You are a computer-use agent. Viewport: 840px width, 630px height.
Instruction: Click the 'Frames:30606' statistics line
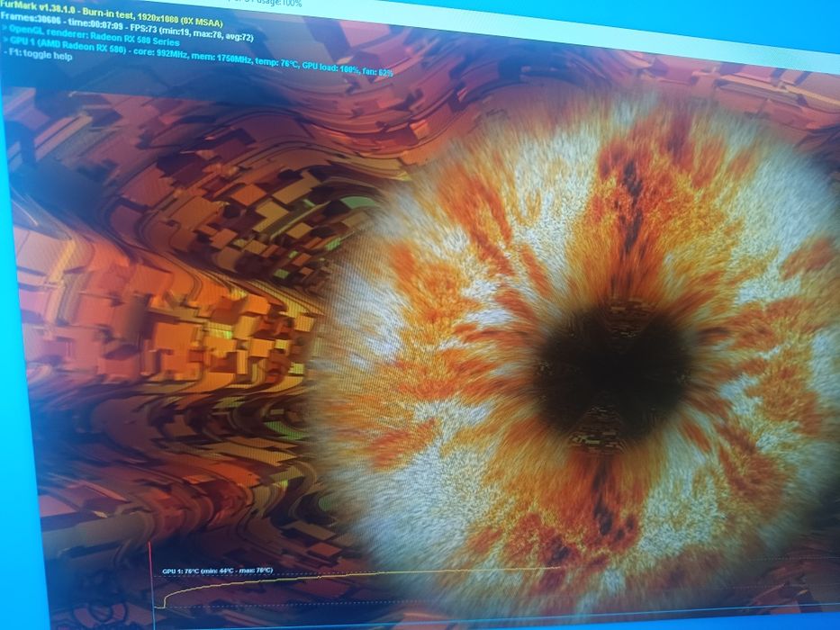click(126, 27)
